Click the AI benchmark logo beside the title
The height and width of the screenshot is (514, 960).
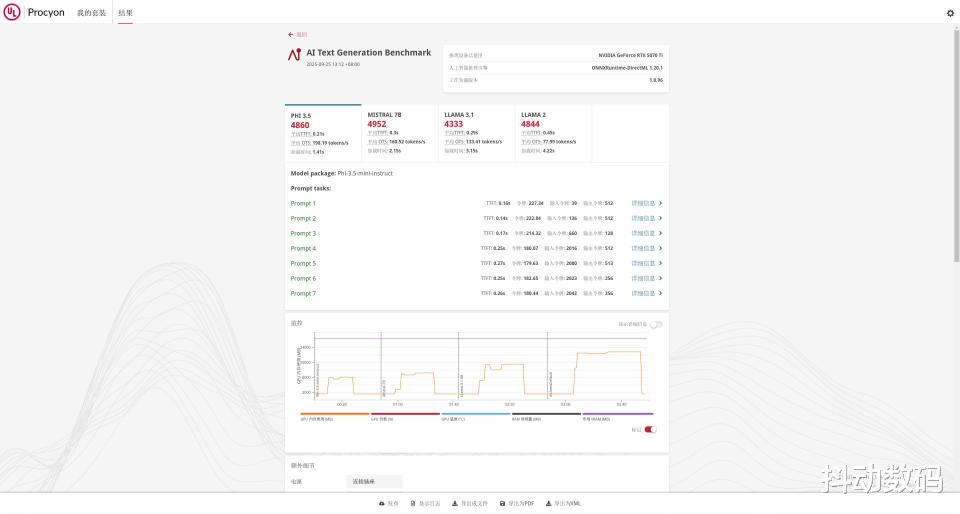(294, 55)
